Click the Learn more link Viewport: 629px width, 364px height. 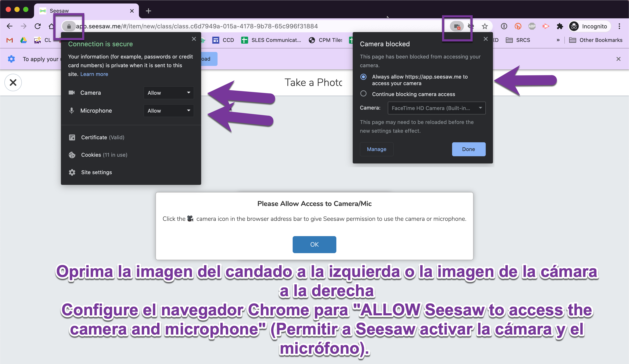pos(94,74)
